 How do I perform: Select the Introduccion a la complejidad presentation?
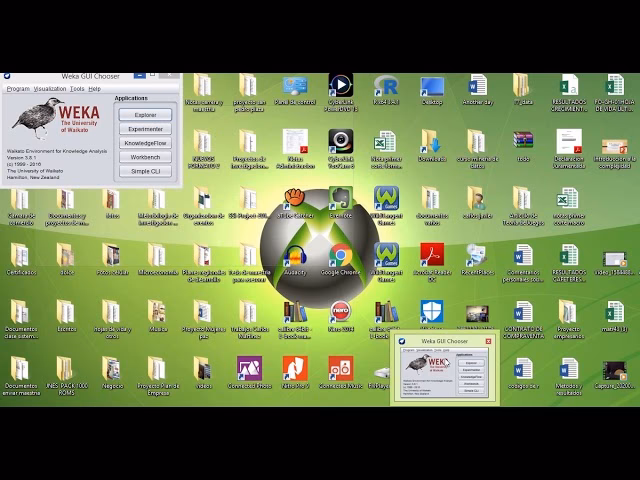(x=614, y=153)
